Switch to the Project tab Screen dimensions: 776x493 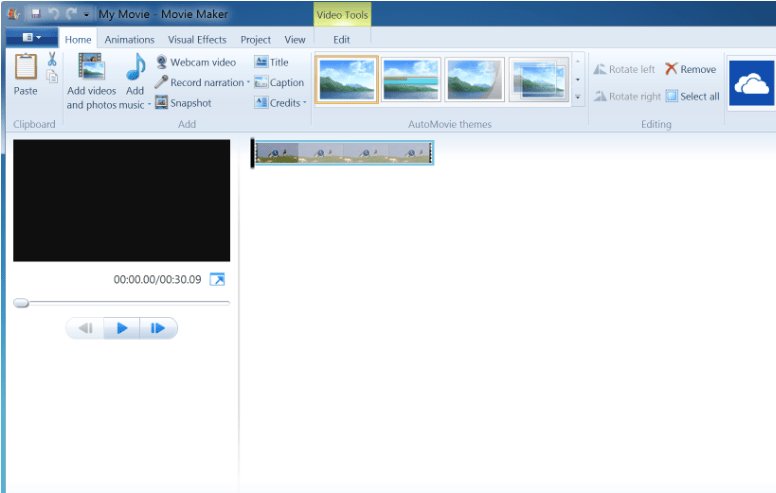pyautogui.click(x=255, y=40)
